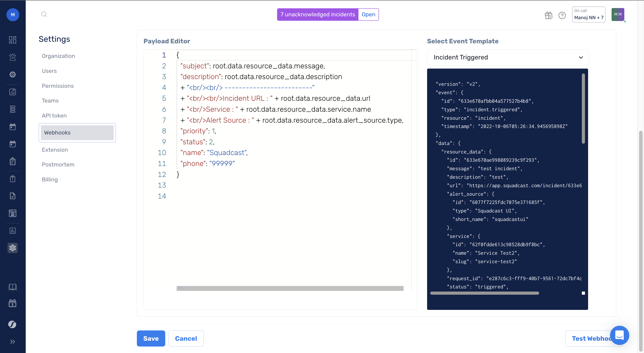Open the On call Manoj NN dropdown
Image resolution: width=644 pixels, height=353 pixels.
point(589,15)
